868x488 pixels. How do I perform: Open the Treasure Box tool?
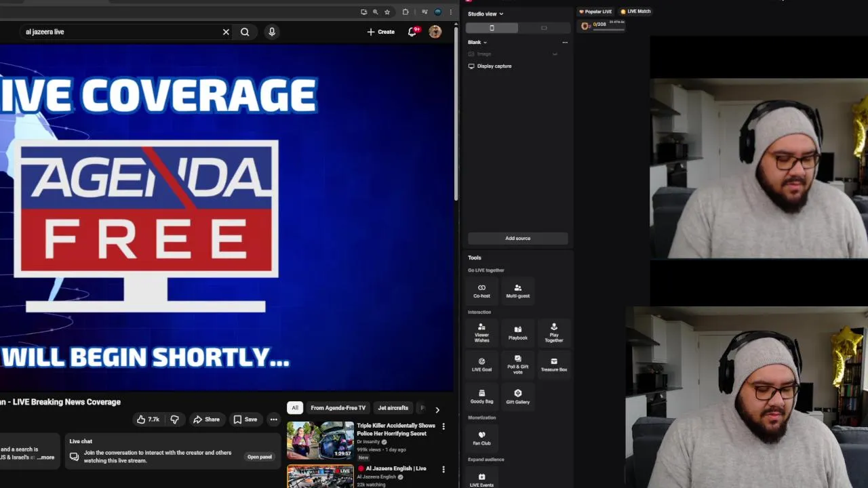click(554, 365)
